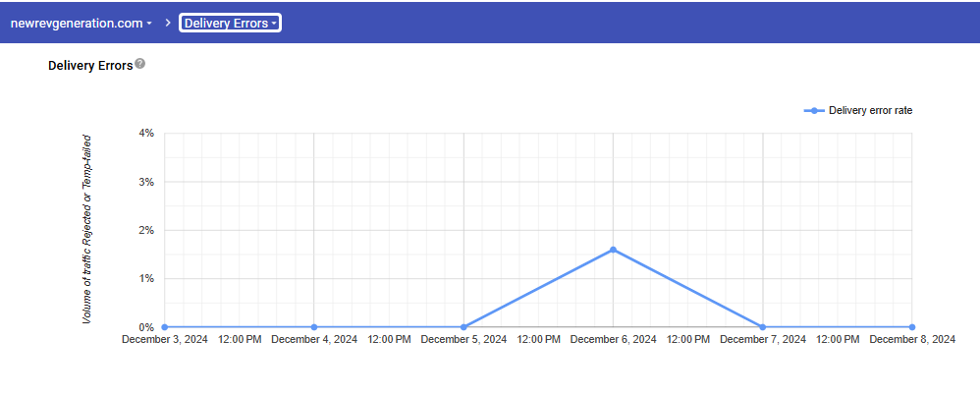Viewport: 980px width, 397px height.
Task: Select the Delivery error rate legend label
Action: (870, 111)
